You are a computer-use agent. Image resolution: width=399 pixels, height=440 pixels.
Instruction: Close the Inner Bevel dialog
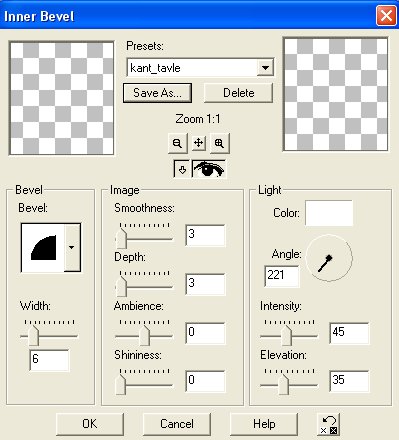click(386, 15)
